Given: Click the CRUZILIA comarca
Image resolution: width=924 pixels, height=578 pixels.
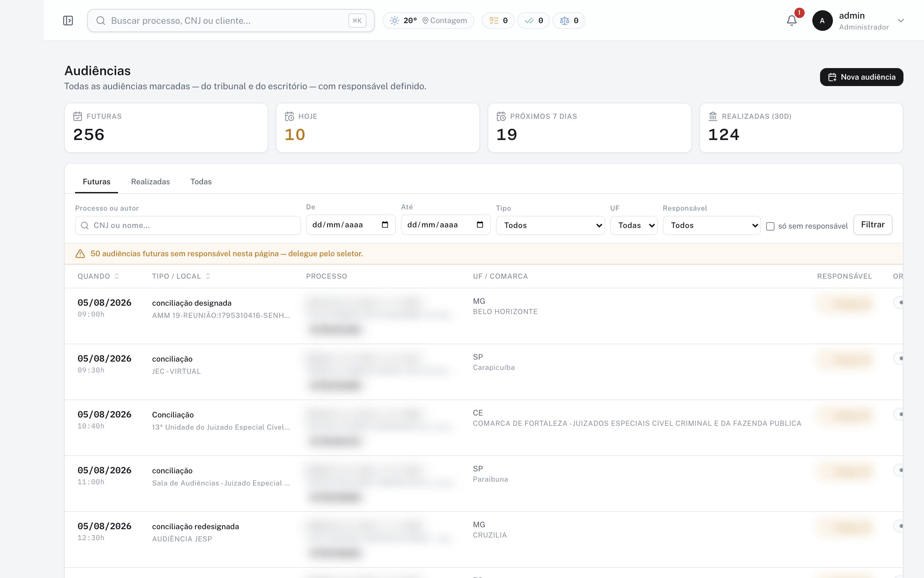Looking at the screenshot, I should tap(490, 535).
